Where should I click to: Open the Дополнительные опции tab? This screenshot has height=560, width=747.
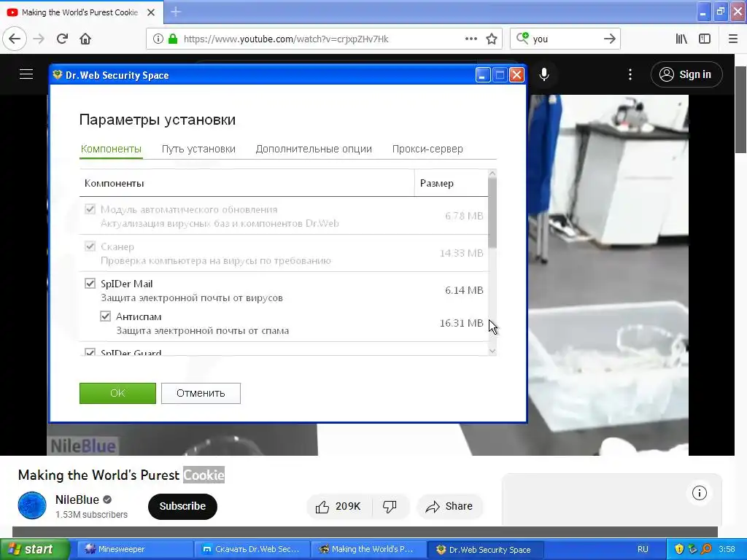(x=314, y=149)
